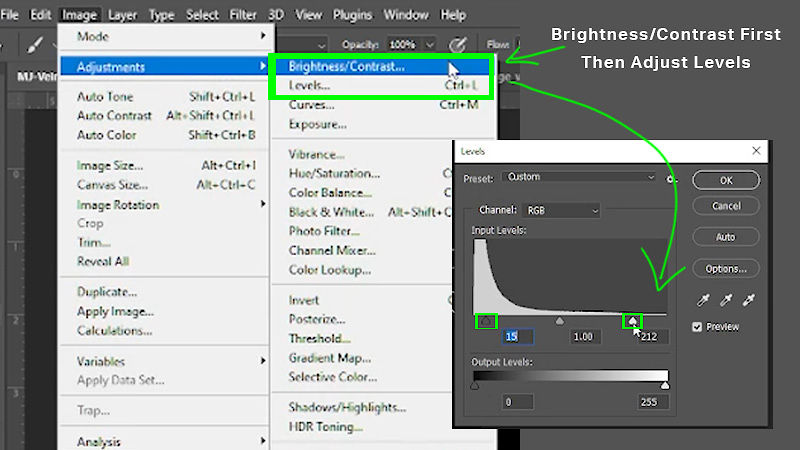Open the Plugins menu
This screenshot has height=450, width=800.
click(352, 15)
